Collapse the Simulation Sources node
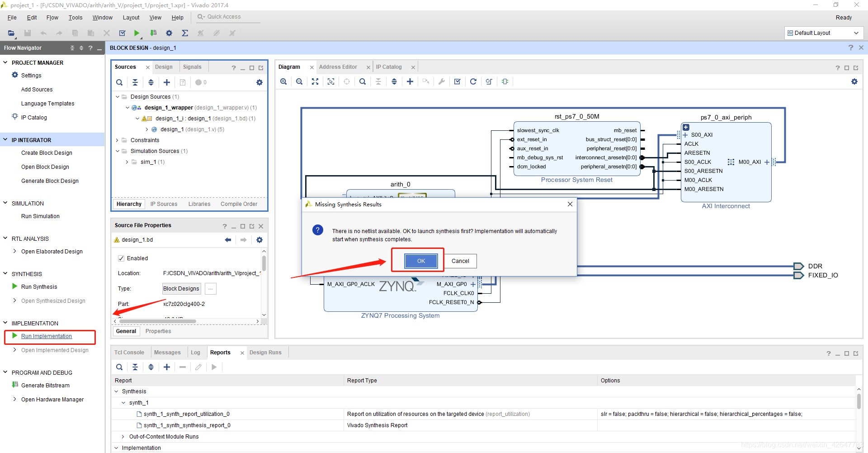 [118, 151]
